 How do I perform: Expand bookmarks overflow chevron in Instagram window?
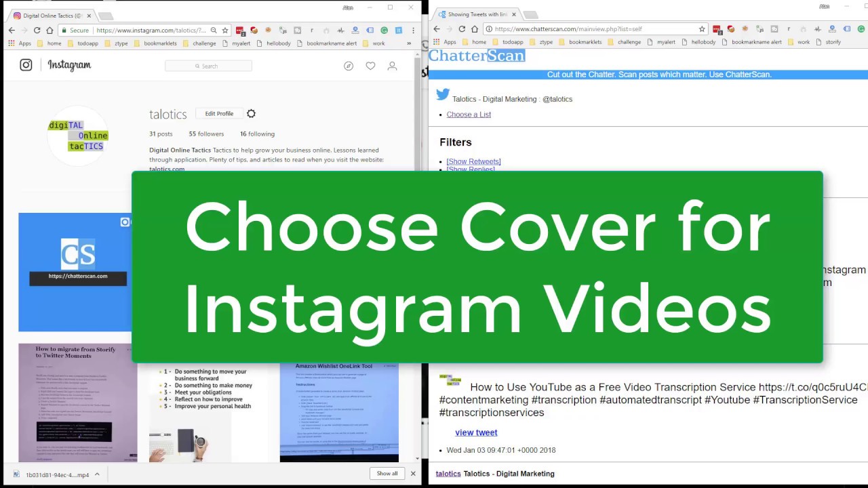pos(409,43)
